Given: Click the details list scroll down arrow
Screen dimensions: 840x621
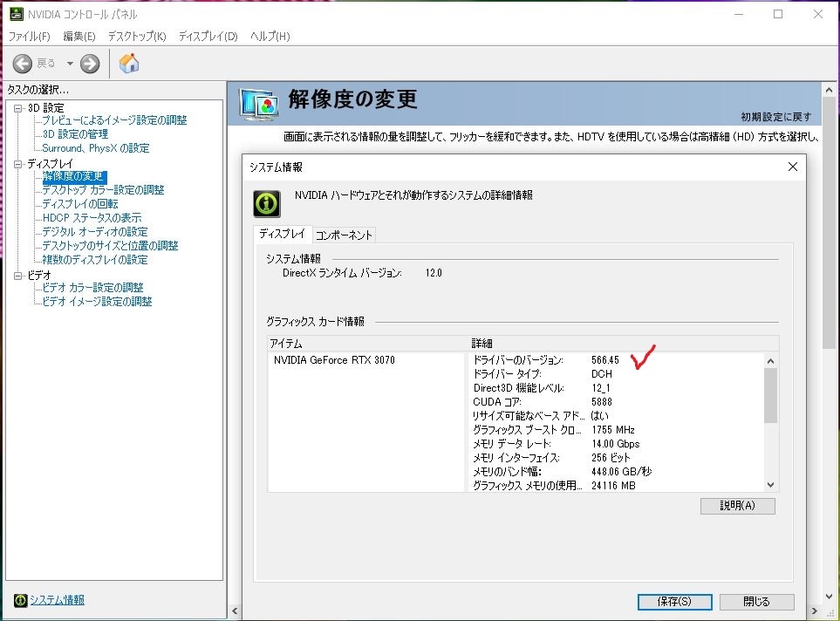Looking at the screenshot, I should (x=770, y=485).
